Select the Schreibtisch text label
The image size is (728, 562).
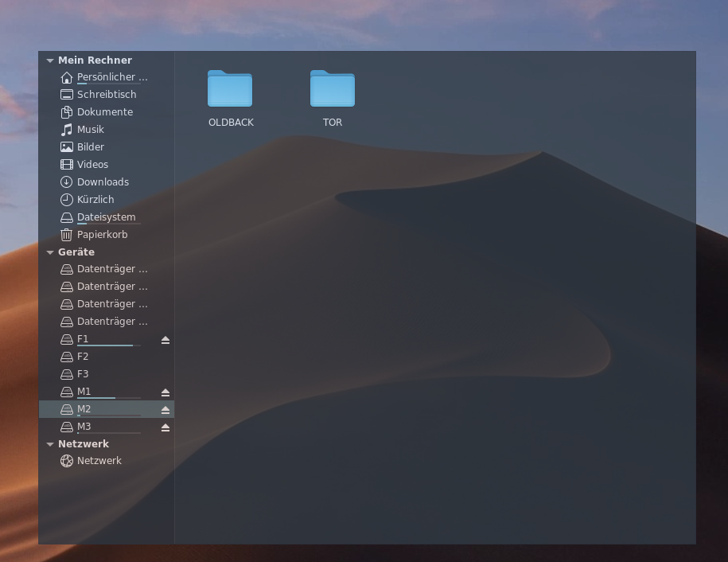pos(107,94)
